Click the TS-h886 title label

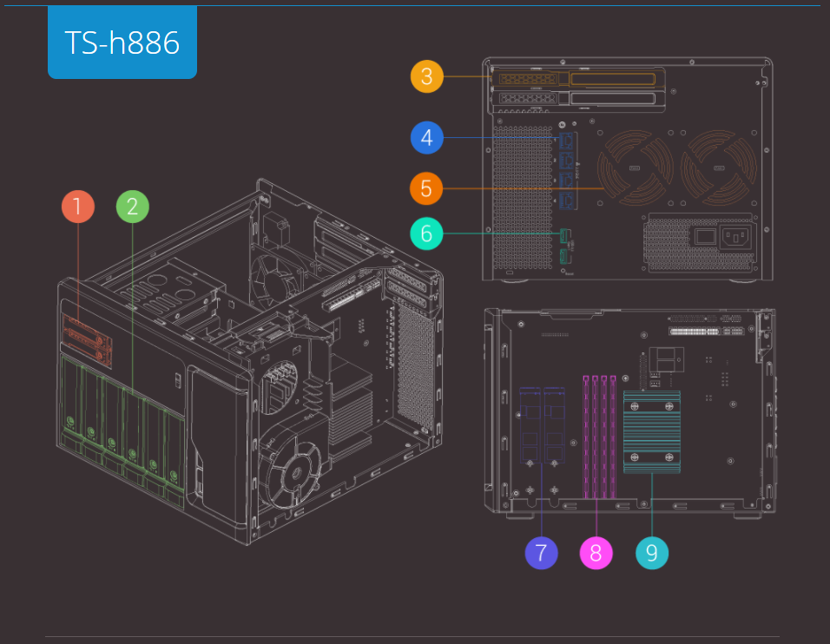click(x=122, y=43)
